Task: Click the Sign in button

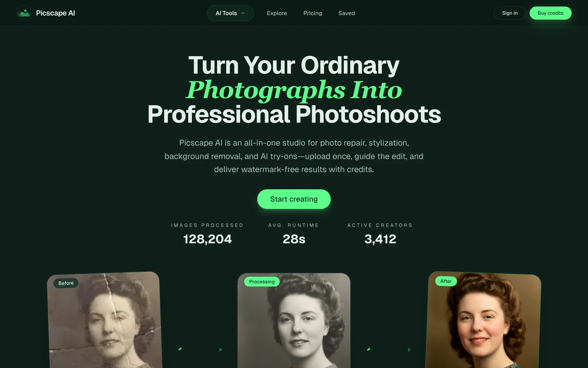Action: point(510,13)
